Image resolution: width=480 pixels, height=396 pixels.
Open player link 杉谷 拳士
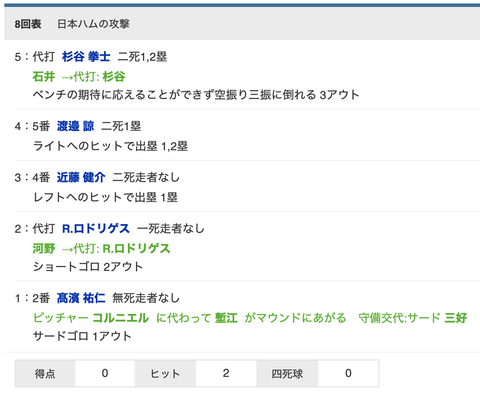tap(86, 57)
